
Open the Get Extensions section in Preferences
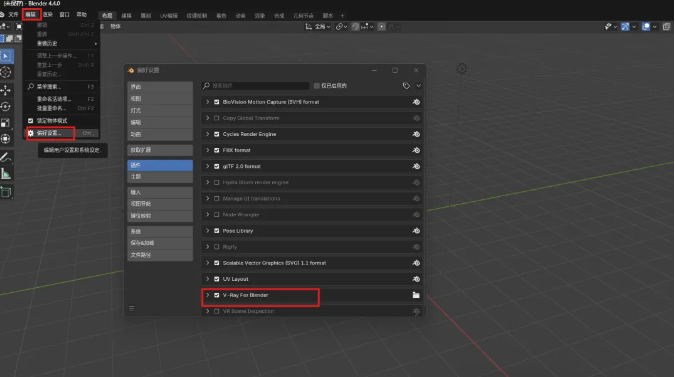160,150
